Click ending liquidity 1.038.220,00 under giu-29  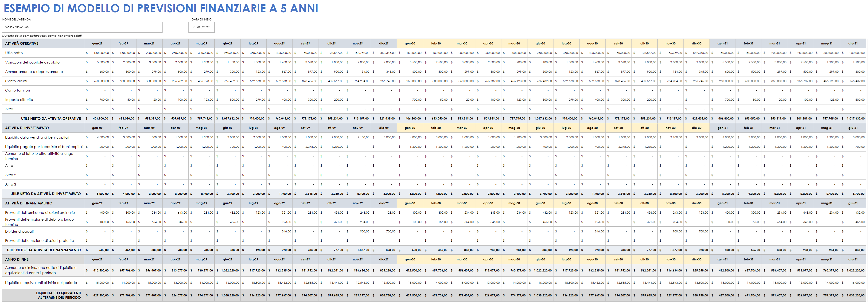pos(228,295)
